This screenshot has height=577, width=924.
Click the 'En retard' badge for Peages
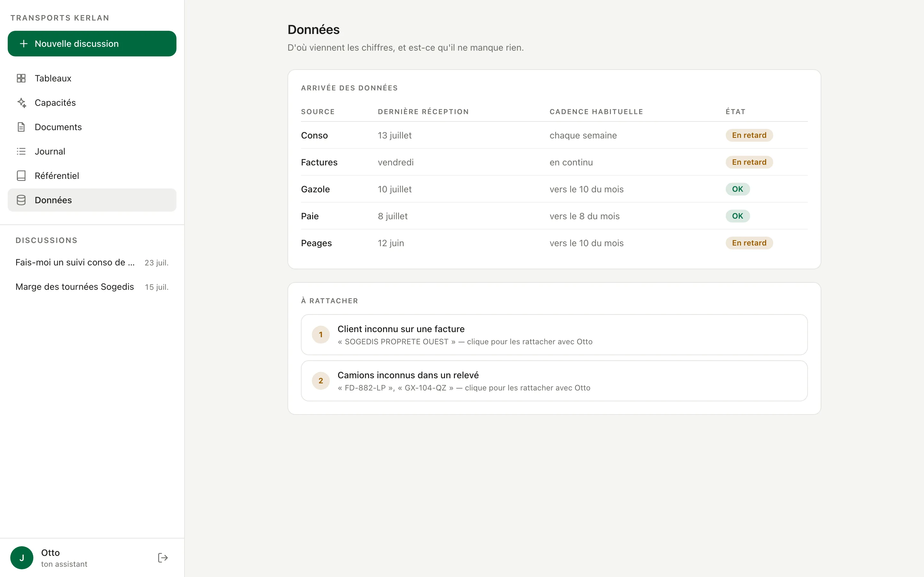point(749,243)
